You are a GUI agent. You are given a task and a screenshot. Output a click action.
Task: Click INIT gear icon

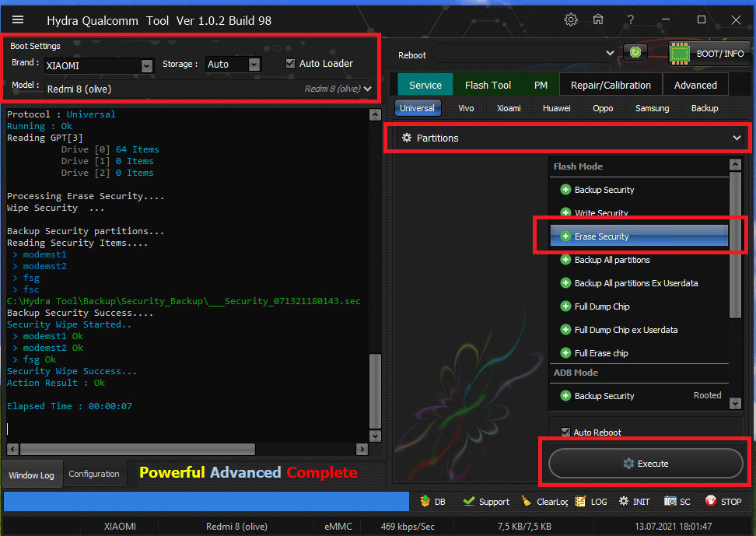click(624, 501)
